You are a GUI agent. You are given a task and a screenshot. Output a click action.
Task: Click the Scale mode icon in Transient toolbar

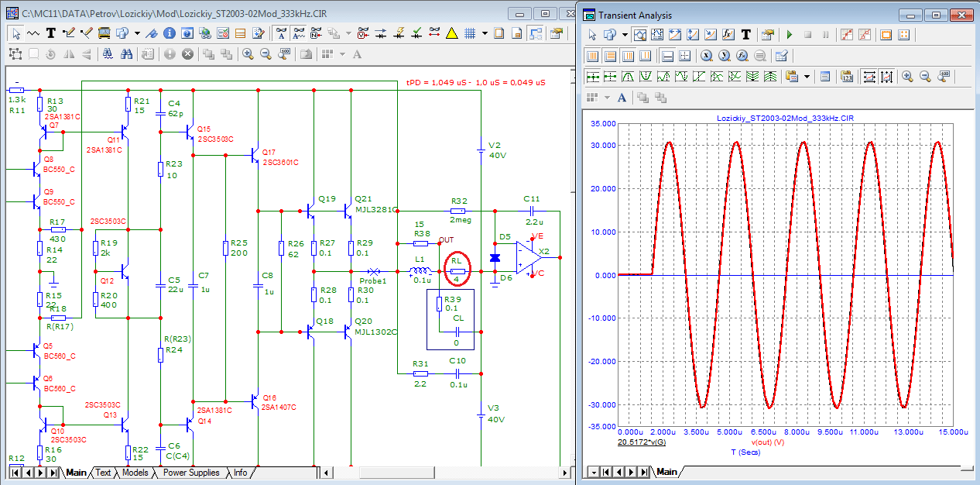640,35
